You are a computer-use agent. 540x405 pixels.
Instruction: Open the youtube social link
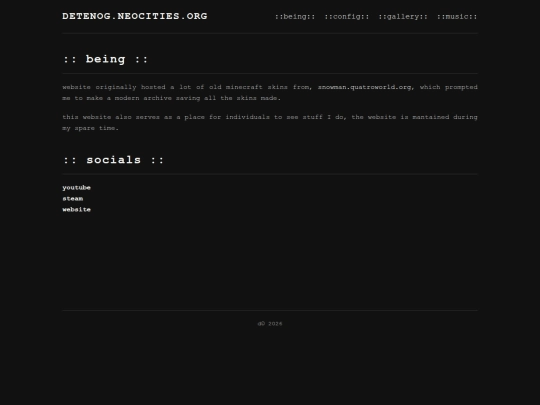(x=76, y=188)
